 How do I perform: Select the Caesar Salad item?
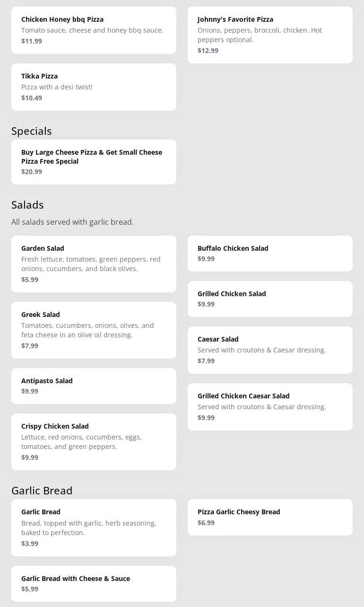pos(270,350)
